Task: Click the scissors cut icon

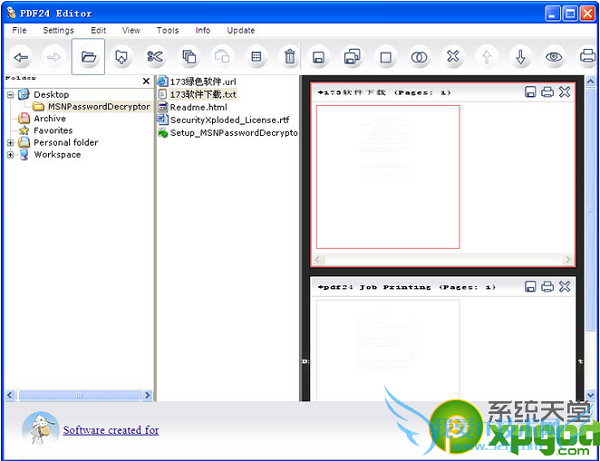Action: point(155,57)
